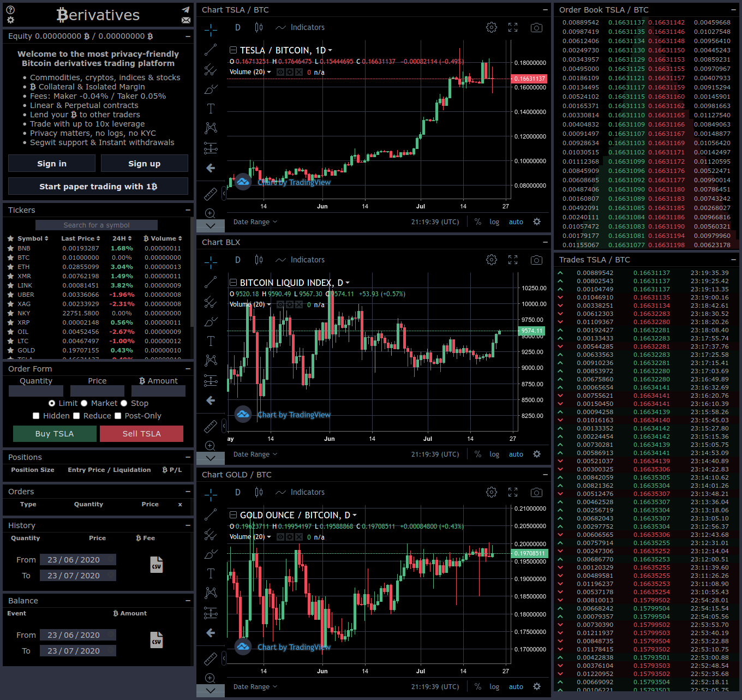
Task: Open TSLA chart settings gear in top toolbar
Action: (492, 27)
